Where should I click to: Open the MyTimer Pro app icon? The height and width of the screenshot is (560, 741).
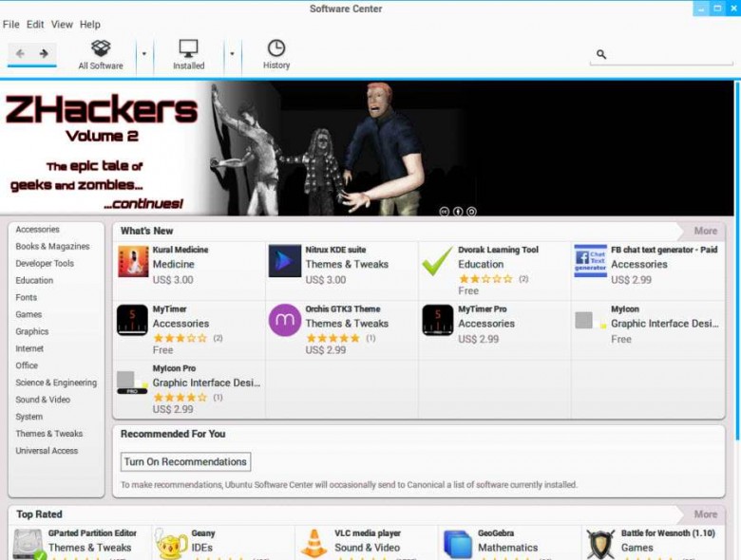(438, 320)
